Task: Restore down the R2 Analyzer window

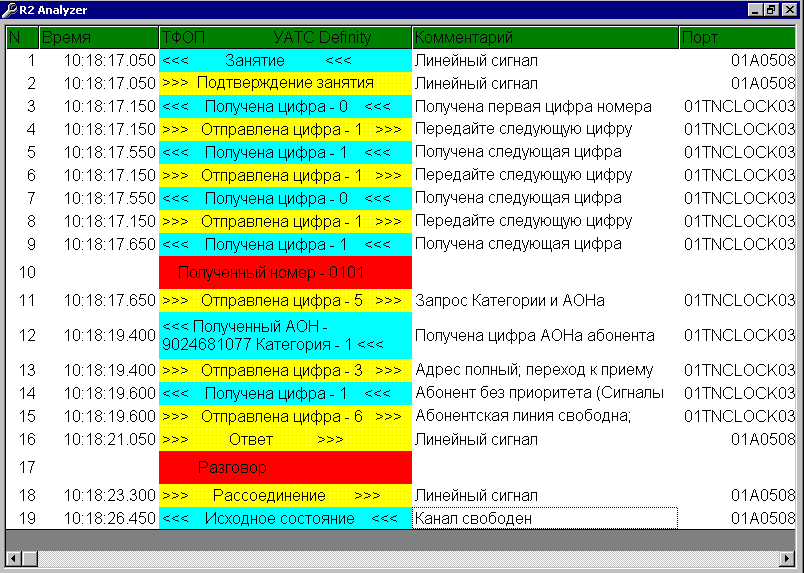Action: 771,10
